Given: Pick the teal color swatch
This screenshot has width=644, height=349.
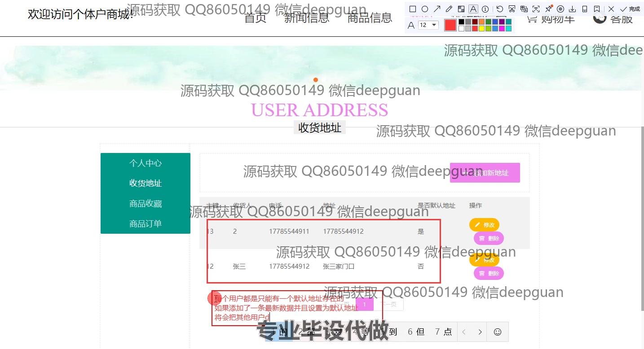Looking at the screenshot, I should 509,22.
